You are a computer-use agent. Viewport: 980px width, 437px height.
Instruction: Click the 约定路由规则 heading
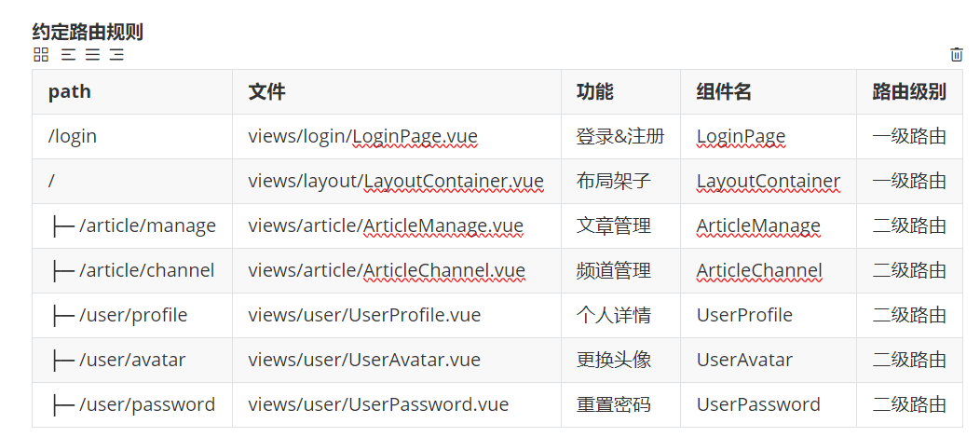(x=88, y=32)
